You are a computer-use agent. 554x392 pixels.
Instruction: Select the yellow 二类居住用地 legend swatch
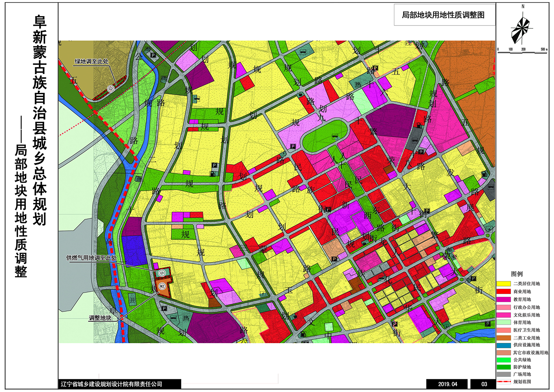[503, 284]
